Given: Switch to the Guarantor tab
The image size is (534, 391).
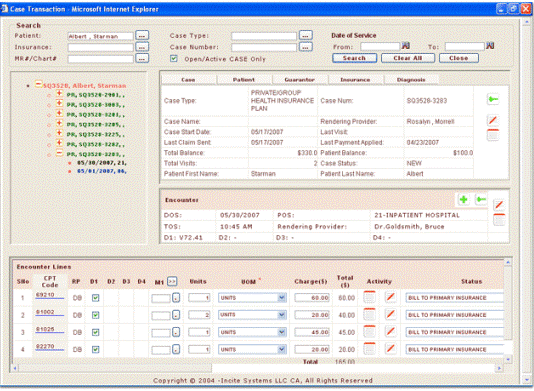Looking at the screenshot, I should pos(300,80).
